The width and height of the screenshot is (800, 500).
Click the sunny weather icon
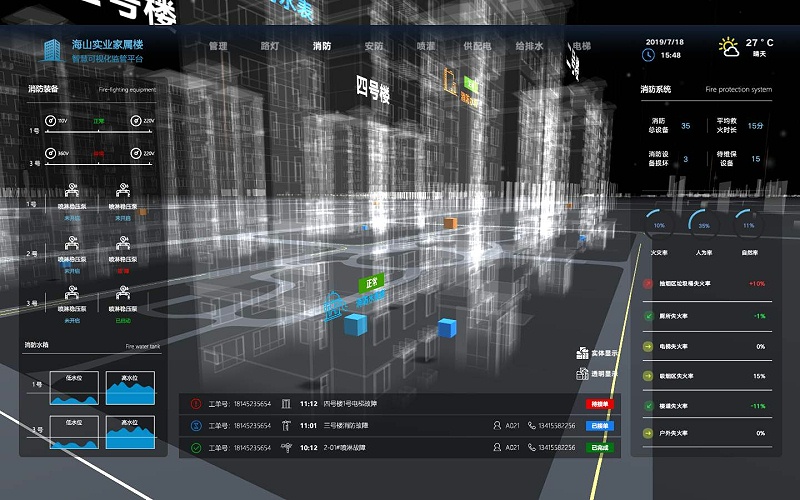(x=730, y=46)
